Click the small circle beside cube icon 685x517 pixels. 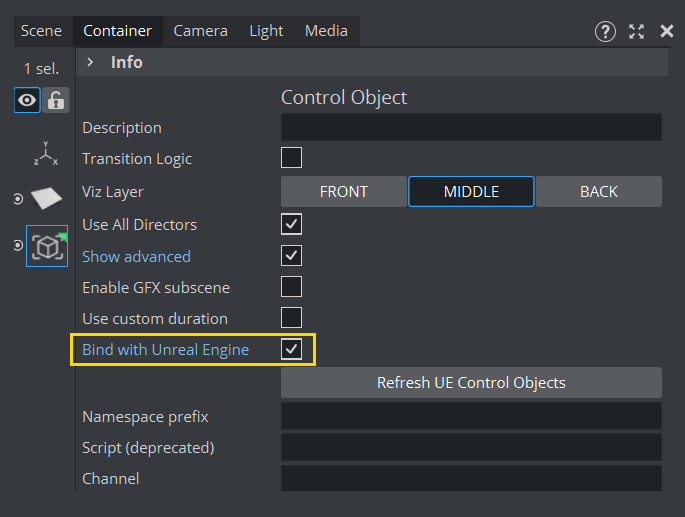click(x=18, y=246)
